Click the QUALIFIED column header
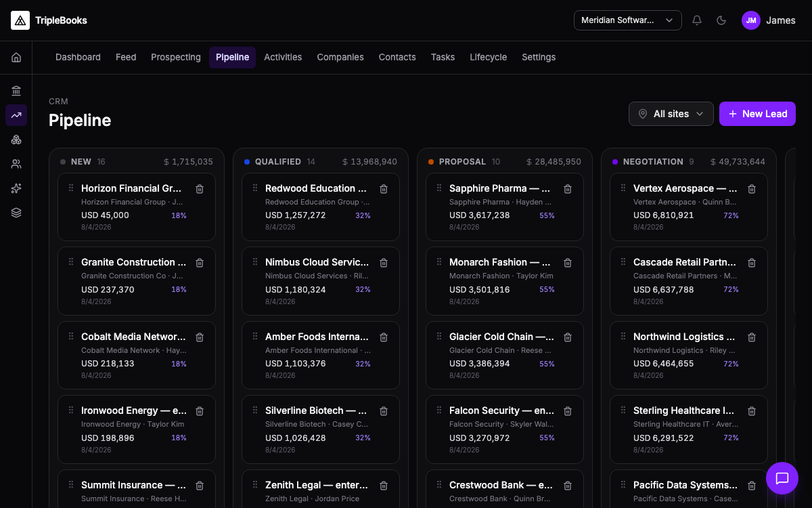812x508 pixels. [x=278, y=162]
